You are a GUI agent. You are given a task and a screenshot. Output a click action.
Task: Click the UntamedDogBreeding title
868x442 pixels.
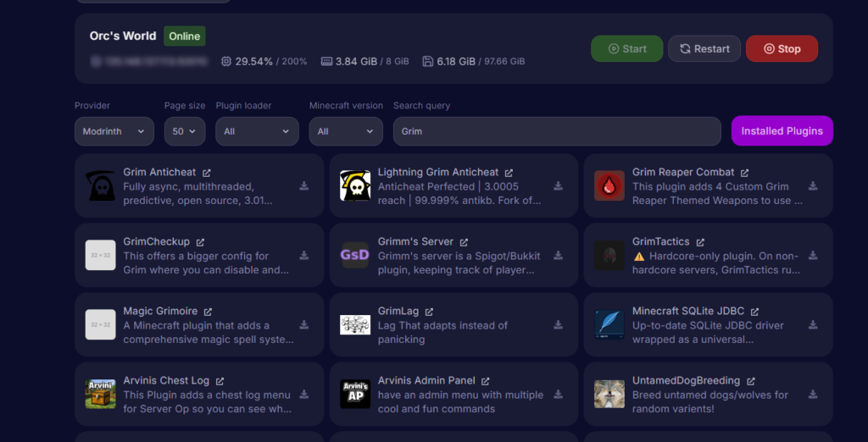click(687, 381)
